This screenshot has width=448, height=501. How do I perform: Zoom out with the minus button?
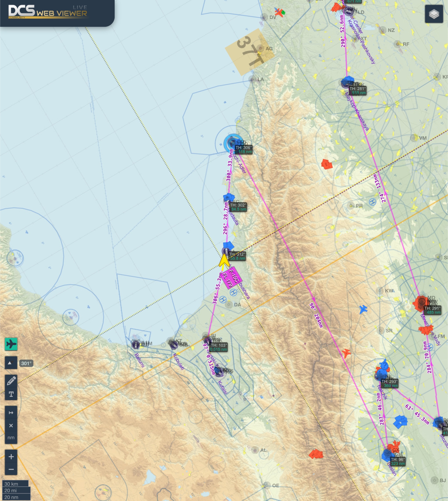pyautogui.click(x=11, y=469)
